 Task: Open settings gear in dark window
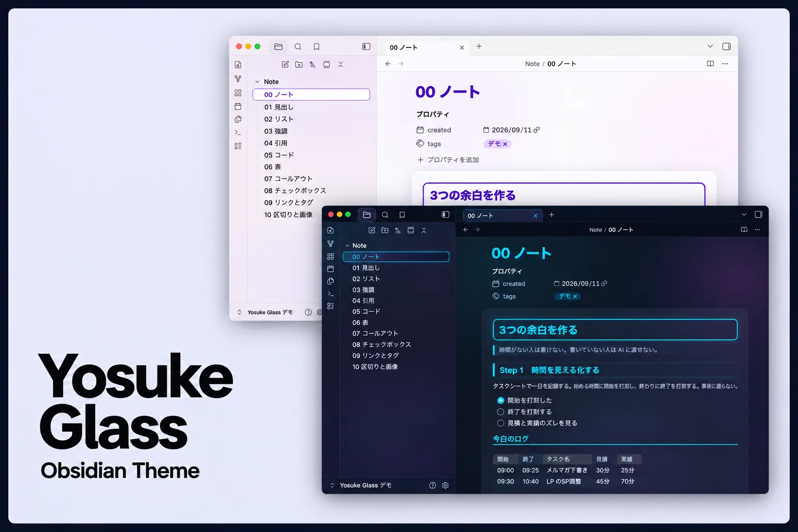445,485
